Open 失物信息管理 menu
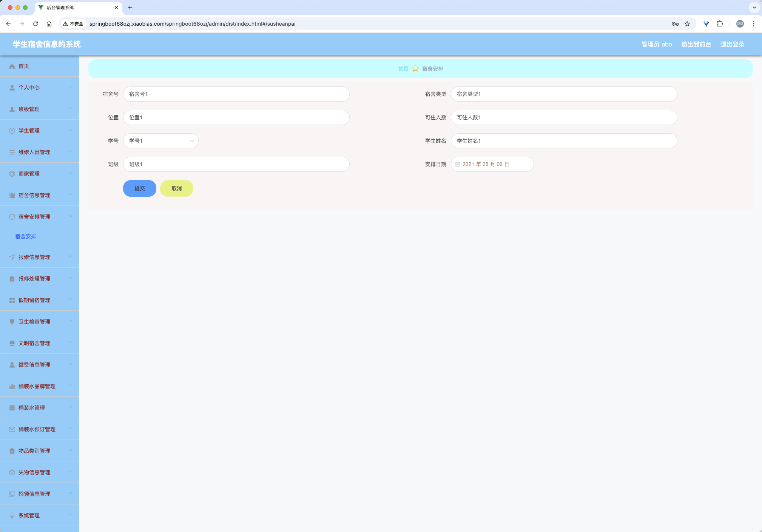762x532 pixels. 40,473
